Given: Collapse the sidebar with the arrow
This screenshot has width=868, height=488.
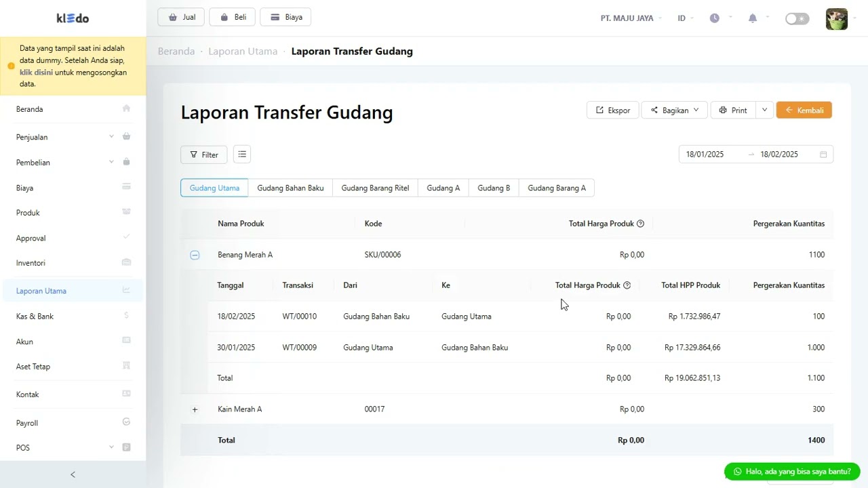Looking at the screenshot, I should [x=73, y=474].
